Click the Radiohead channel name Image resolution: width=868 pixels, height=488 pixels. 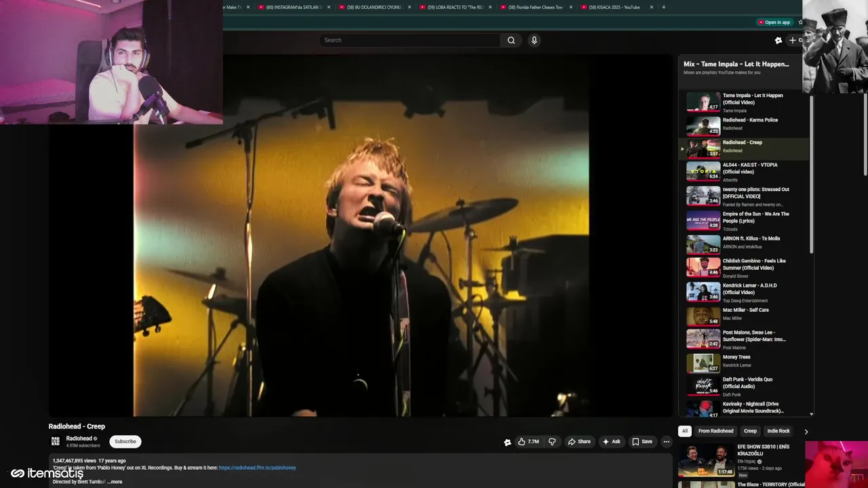coord(79,439)
